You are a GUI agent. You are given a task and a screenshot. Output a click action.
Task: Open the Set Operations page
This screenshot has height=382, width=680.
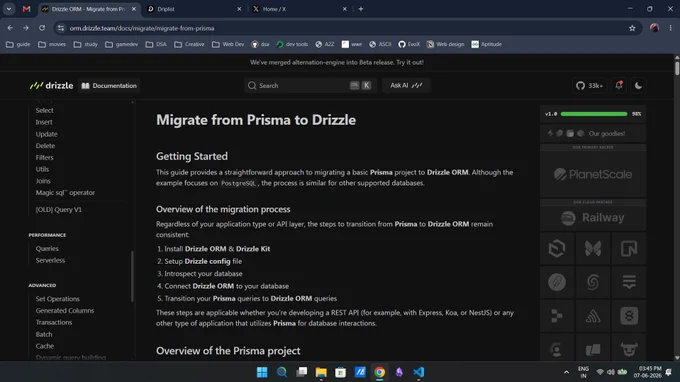(58, 299)
